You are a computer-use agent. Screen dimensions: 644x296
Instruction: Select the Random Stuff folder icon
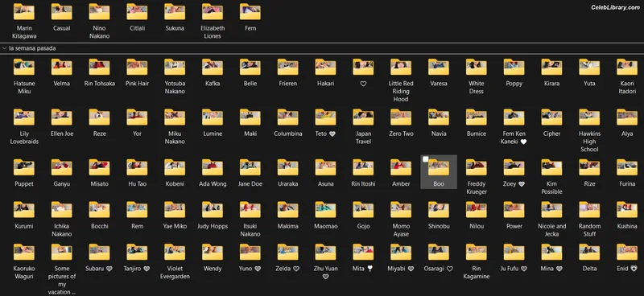pos(589,210)
